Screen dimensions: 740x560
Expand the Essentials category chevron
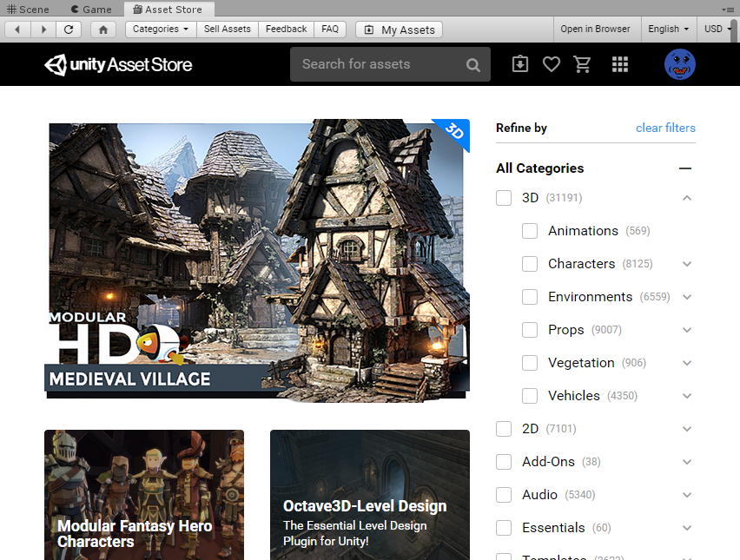click(687, 529)
